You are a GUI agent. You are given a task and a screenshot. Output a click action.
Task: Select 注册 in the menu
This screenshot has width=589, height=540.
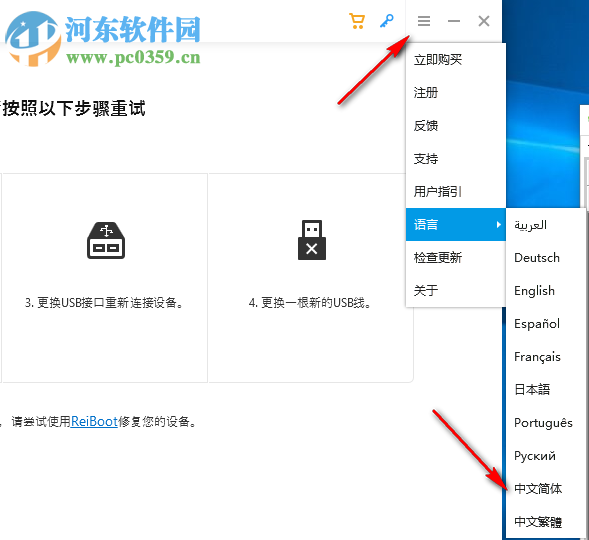456,92
